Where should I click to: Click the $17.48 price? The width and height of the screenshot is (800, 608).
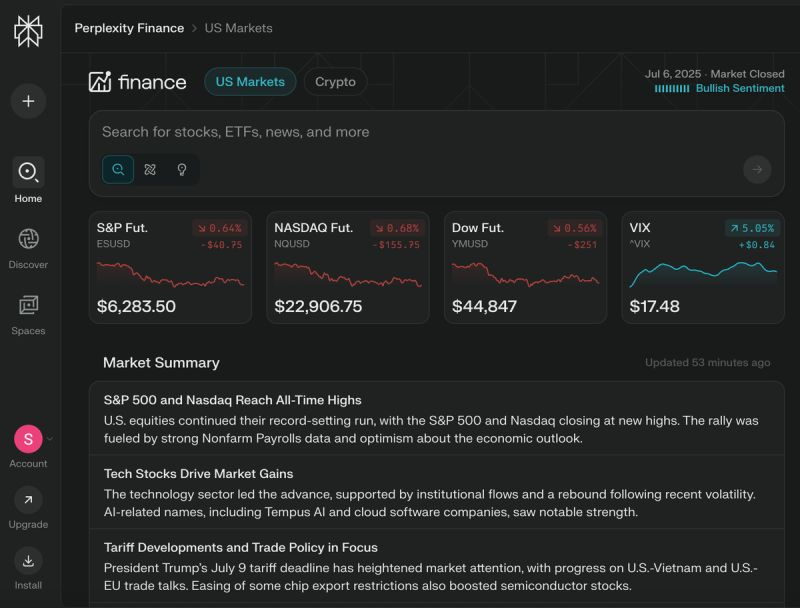655,306
